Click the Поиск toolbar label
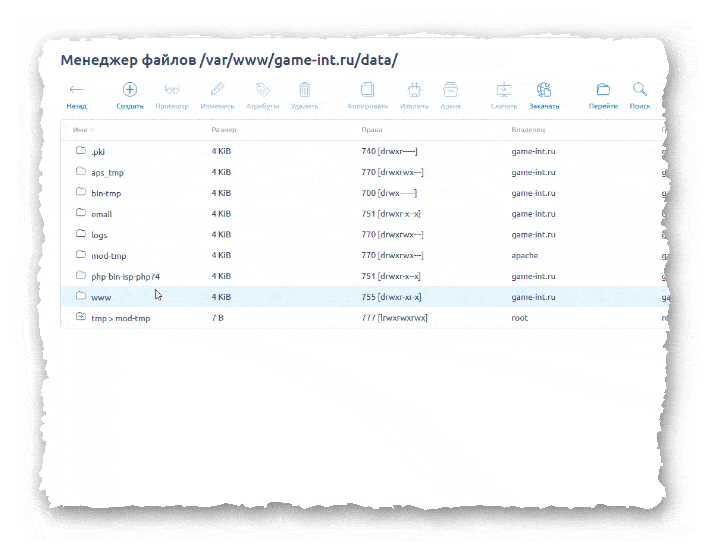The height and width of the screenshot is (544, 704). 640,106
